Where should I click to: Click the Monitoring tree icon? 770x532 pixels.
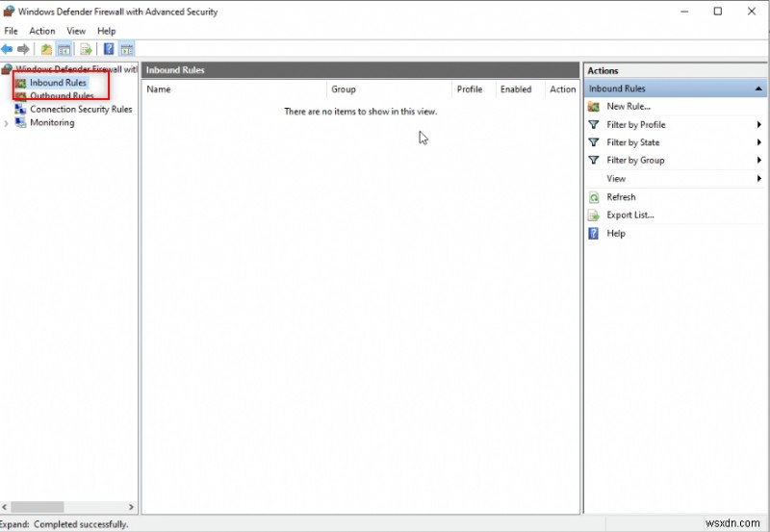coord(20,123)
